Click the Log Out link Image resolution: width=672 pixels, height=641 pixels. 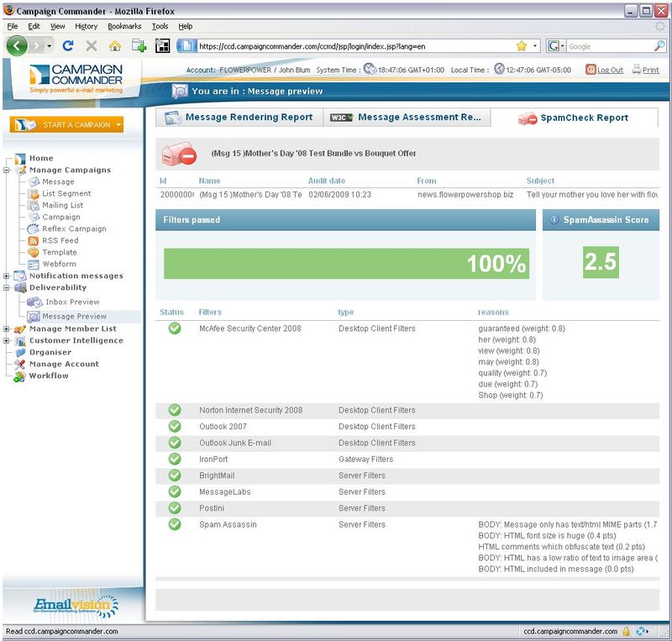click(x=610, y=70)
